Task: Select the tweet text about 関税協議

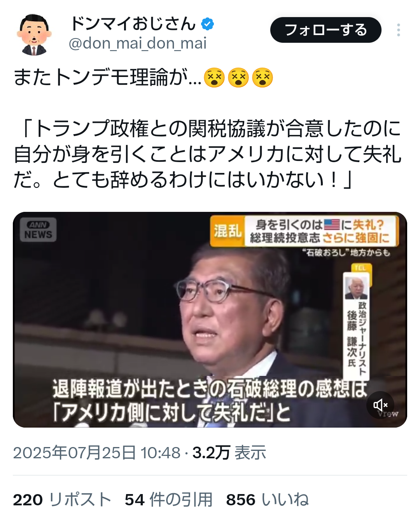Action: click(x=208, y=154)
